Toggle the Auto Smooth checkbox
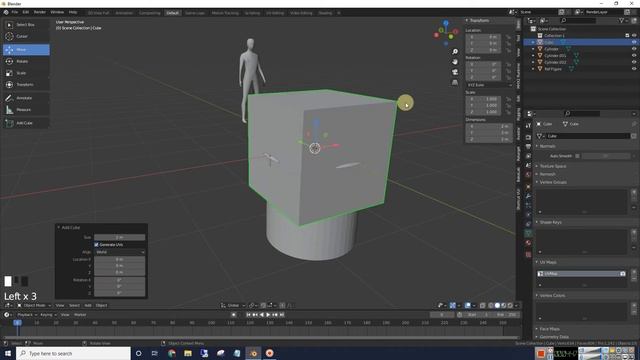Viewport: 640px width, 360px height. pos(577,156)
